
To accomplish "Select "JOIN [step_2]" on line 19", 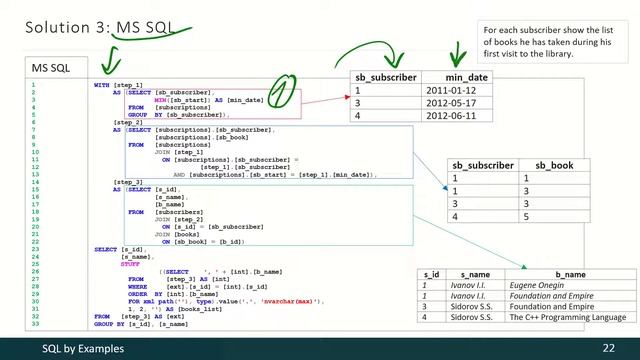I will [x=179, y=219].
